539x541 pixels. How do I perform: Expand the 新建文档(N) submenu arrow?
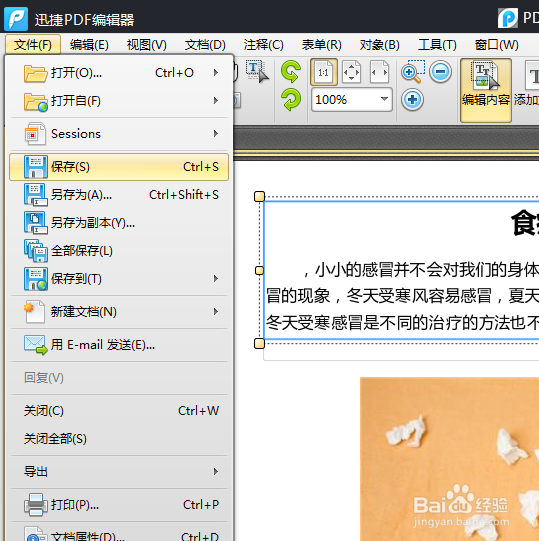coord(216,312)
